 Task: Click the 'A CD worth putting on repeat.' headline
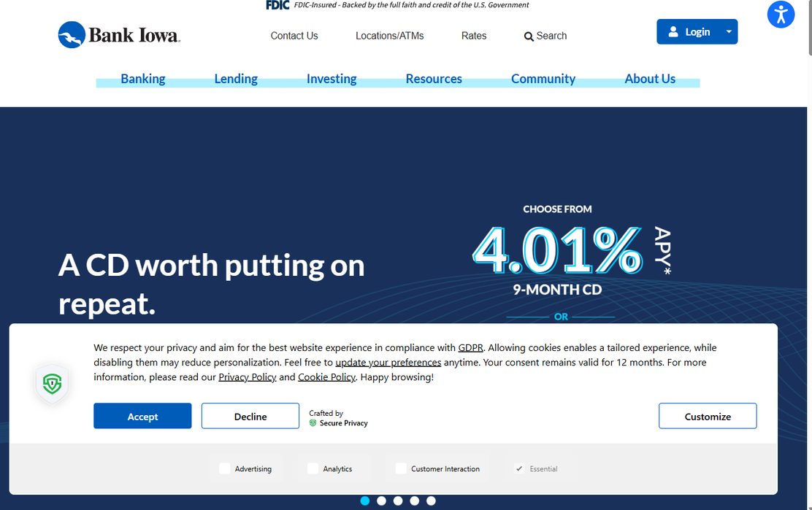pos(211,284)
